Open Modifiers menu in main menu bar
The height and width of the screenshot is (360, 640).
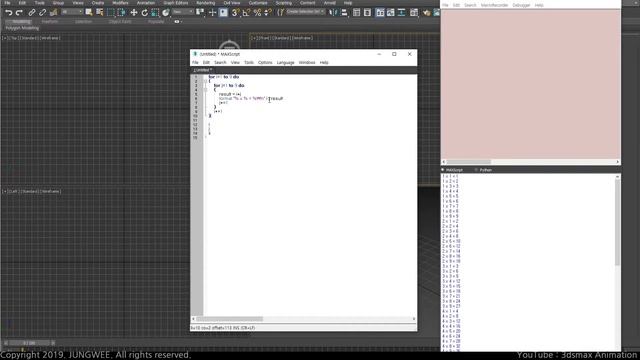pos(120,3)
